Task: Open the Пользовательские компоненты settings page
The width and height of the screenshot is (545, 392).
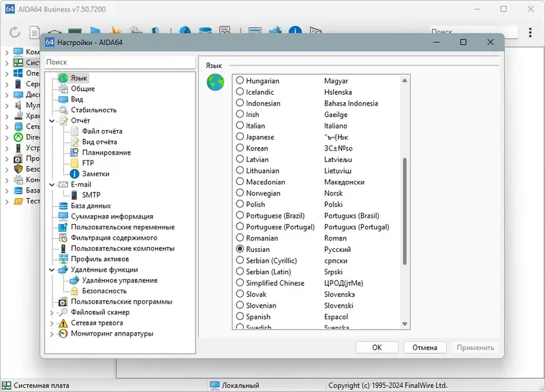Action: [x=123, y=248]
